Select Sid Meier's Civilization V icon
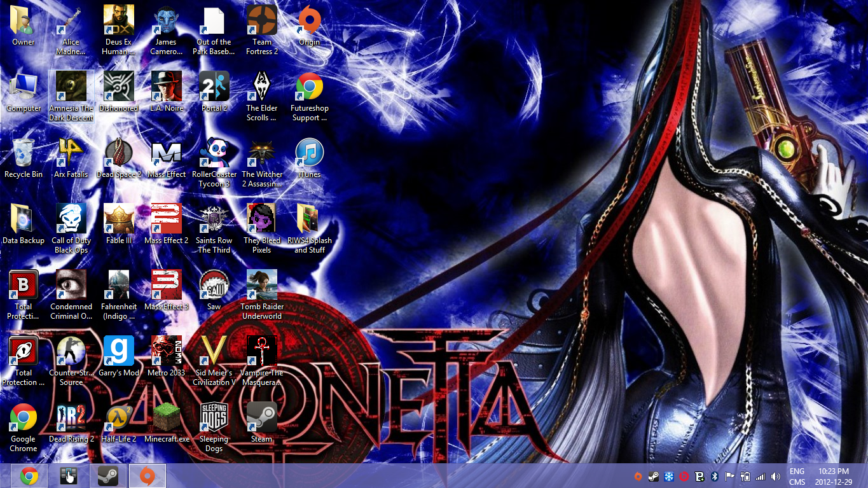 (214, 352)
